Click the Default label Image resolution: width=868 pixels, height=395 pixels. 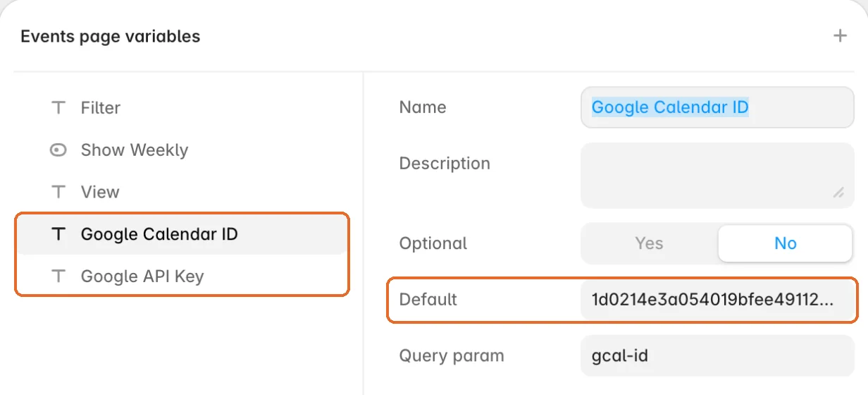tap(428, 300)
